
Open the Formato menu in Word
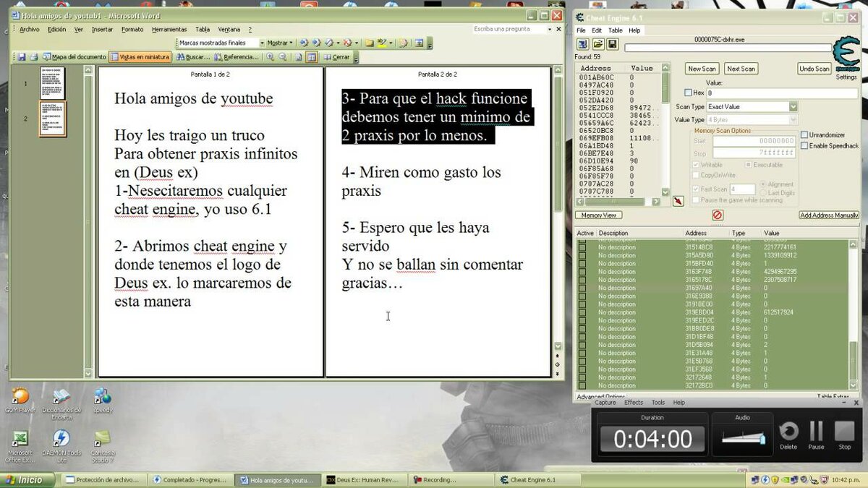point(132,30)
